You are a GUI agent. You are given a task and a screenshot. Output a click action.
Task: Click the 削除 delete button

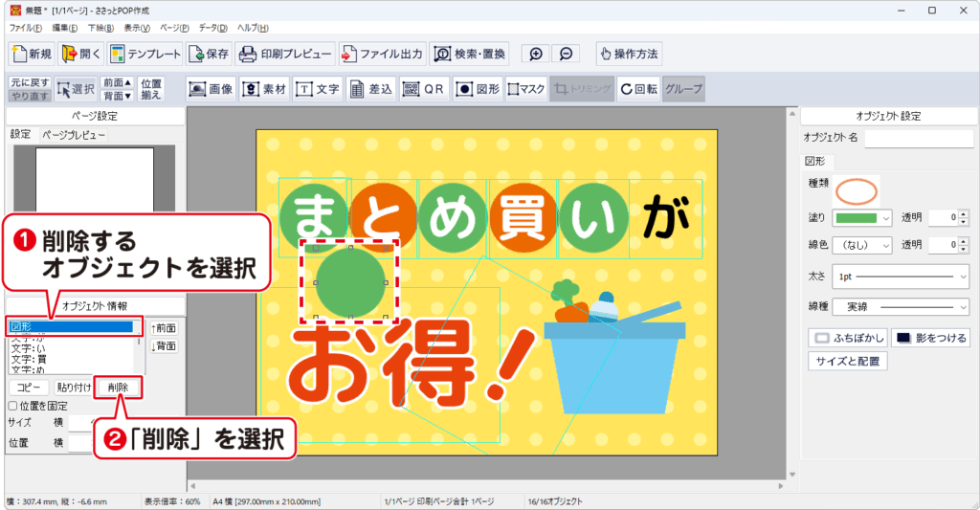click(x=119, y=388)
